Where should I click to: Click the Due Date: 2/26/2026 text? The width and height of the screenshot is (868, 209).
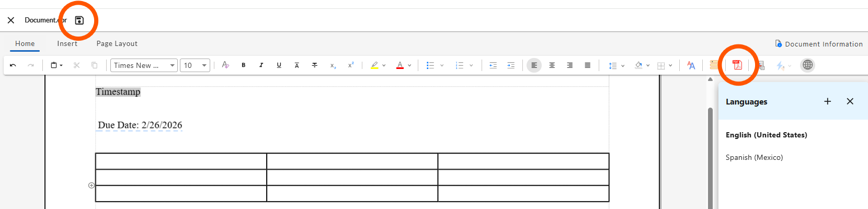point(140,125)
